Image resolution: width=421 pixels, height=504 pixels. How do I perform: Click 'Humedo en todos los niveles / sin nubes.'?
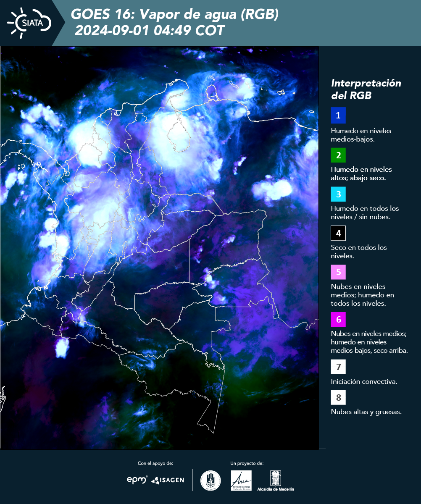click(365, 213)
